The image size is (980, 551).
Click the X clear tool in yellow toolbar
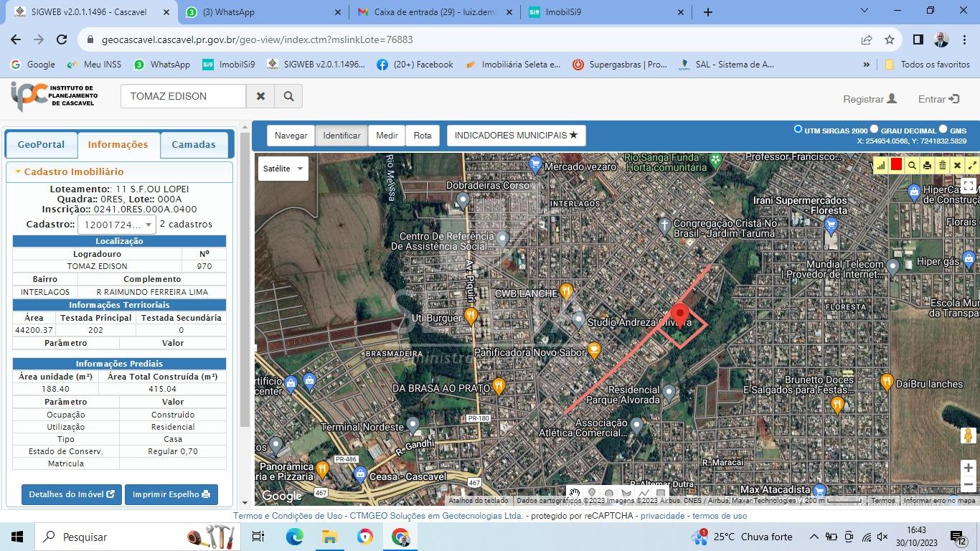(x=957, y=165)
